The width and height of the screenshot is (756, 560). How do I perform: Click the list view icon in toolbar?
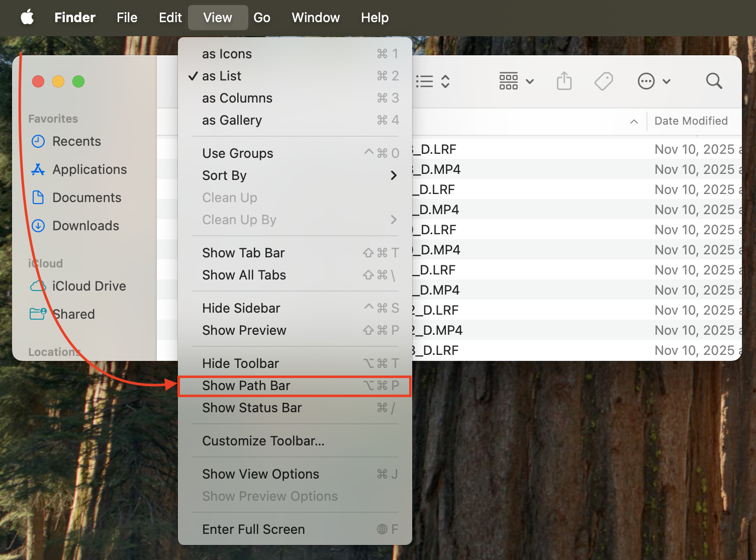point(425,81)
